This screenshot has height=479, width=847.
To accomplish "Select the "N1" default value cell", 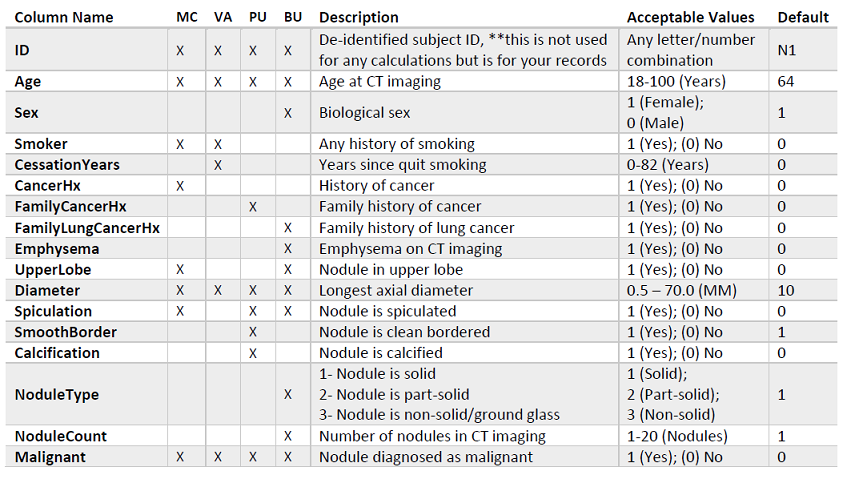I will point(787,49).
